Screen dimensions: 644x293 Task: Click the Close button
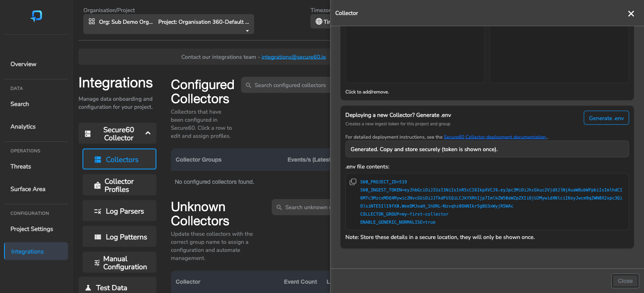[625, 281]
